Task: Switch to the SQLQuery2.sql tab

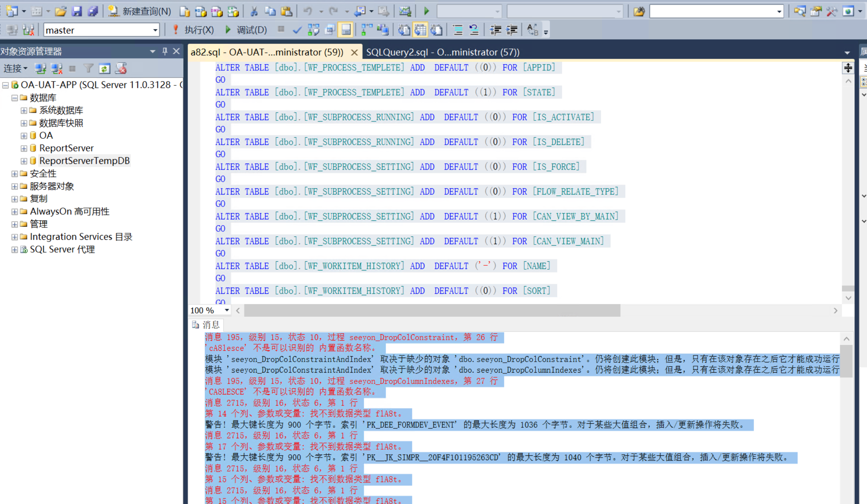Action: pyautogui.click(x=442, y=52)
